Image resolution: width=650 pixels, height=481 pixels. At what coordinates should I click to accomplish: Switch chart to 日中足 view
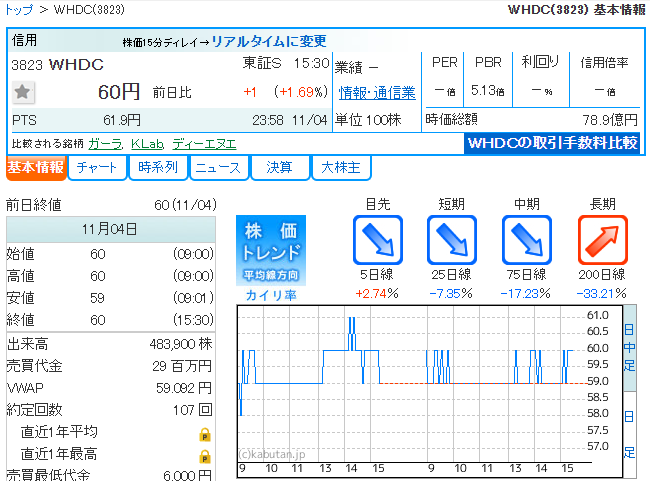point(629,347)
